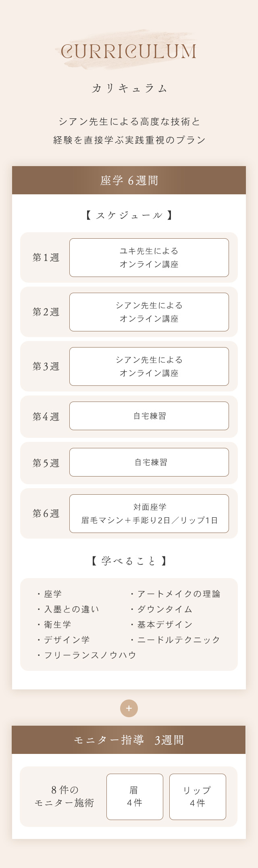The image size is (258, 868).
Task: Click the 8件のモニター施術 label
Action: click(64, 796)
